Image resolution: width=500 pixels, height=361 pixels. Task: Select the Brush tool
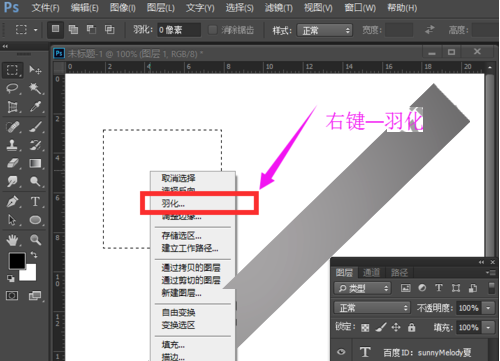click(35, 127)
